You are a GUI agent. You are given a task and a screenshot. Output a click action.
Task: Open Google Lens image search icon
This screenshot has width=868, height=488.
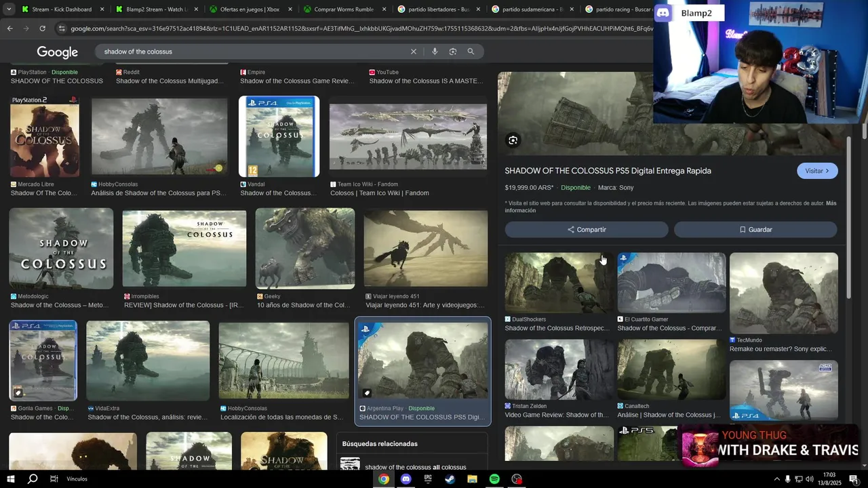coord(453,52)
